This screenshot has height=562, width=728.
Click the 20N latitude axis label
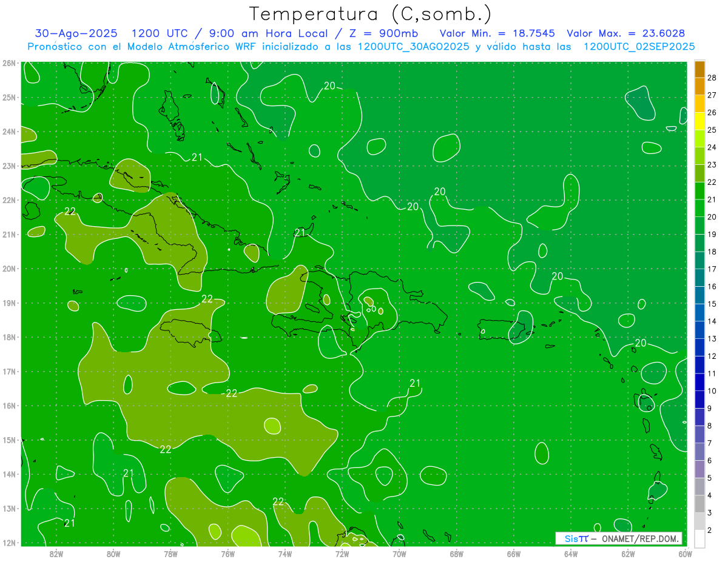8,269
